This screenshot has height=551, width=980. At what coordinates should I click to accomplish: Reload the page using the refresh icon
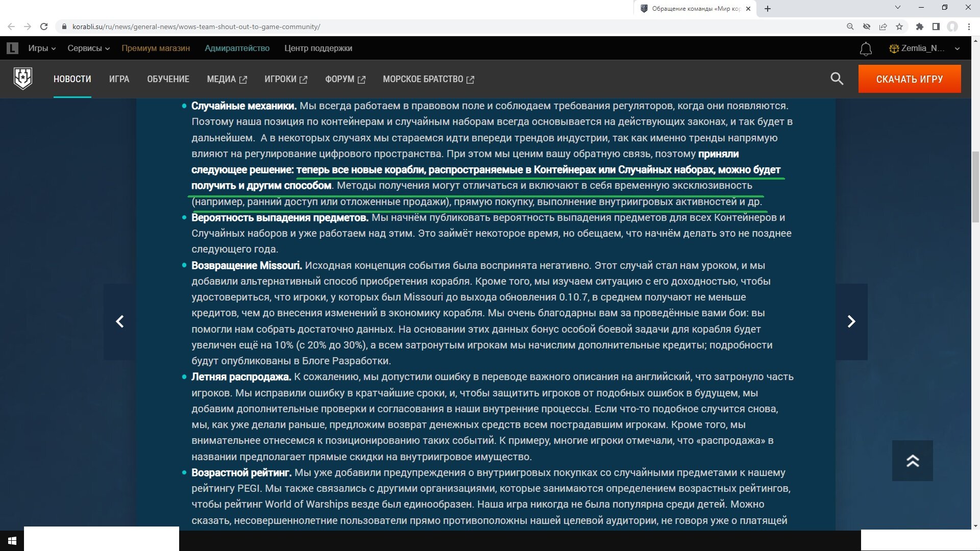[44, 27]
